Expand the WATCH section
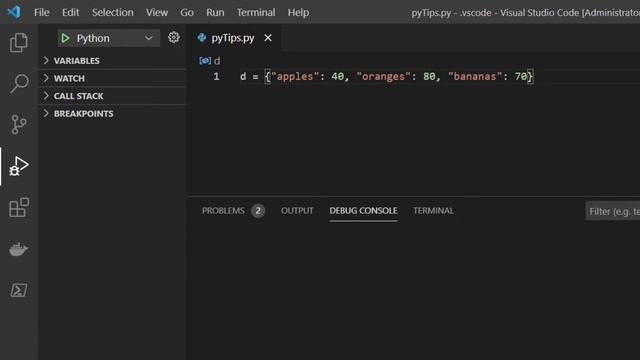Viewport: 640px width, 360px height. (113, 78)
